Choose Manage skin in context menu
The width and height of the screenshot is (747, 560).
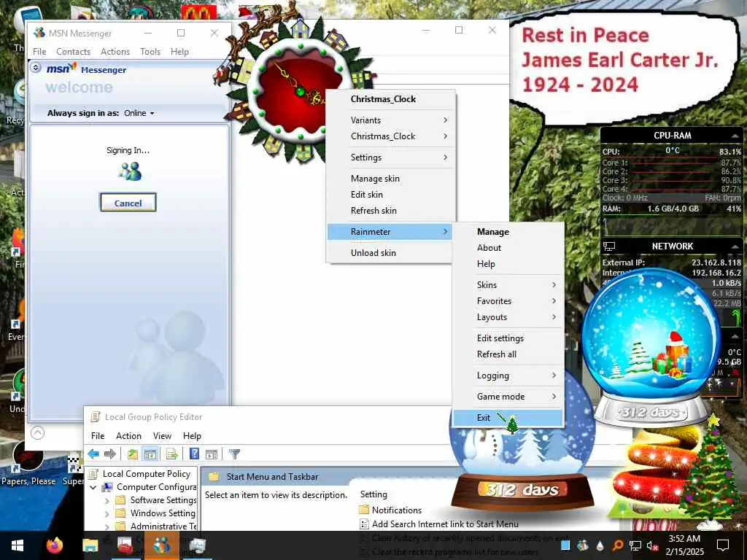click(391, 179)
